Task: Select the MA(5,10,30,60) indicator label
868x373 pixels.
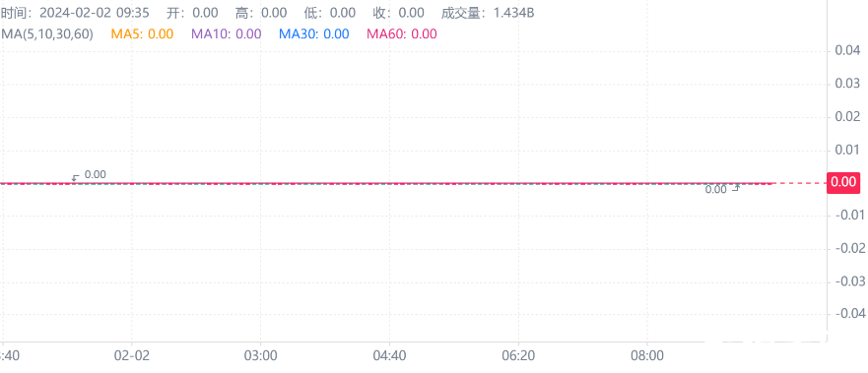Action: point(47,34)
